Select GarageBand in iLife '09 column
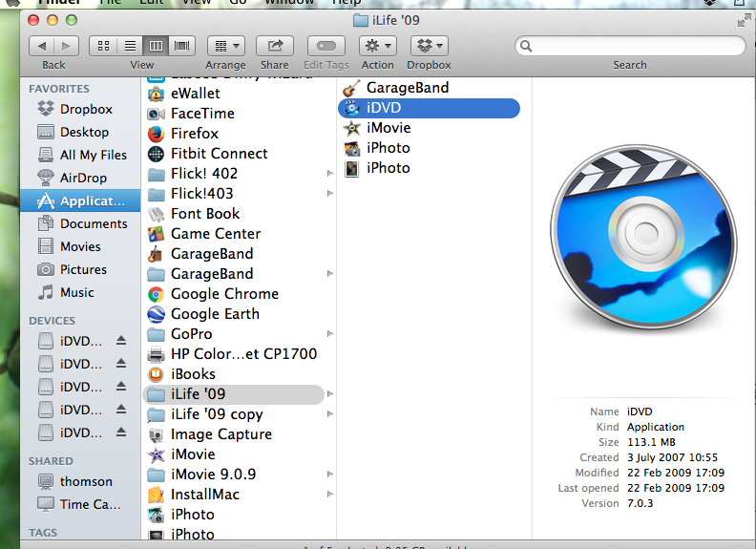The image size is (756, 549). coord(407,87)
